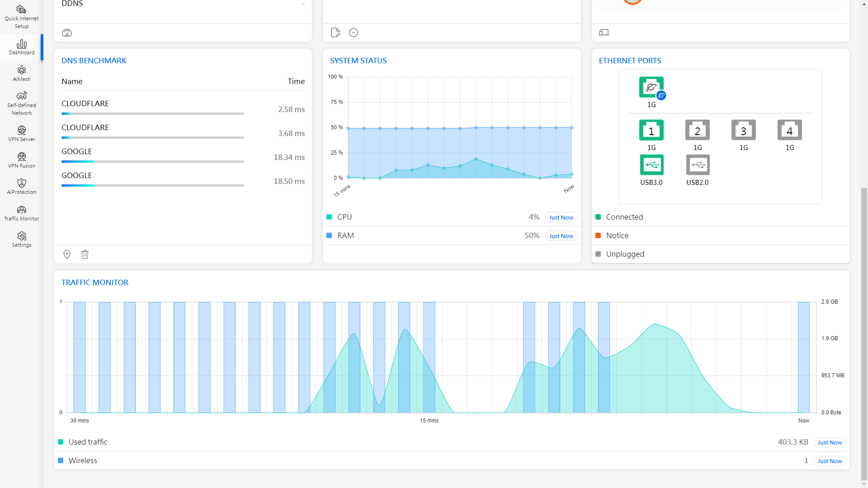Image resolution: width=868 pixels, height=488 pixels.
Task: Open the AiMesh sidebar section
Action: tap(22, 73)
